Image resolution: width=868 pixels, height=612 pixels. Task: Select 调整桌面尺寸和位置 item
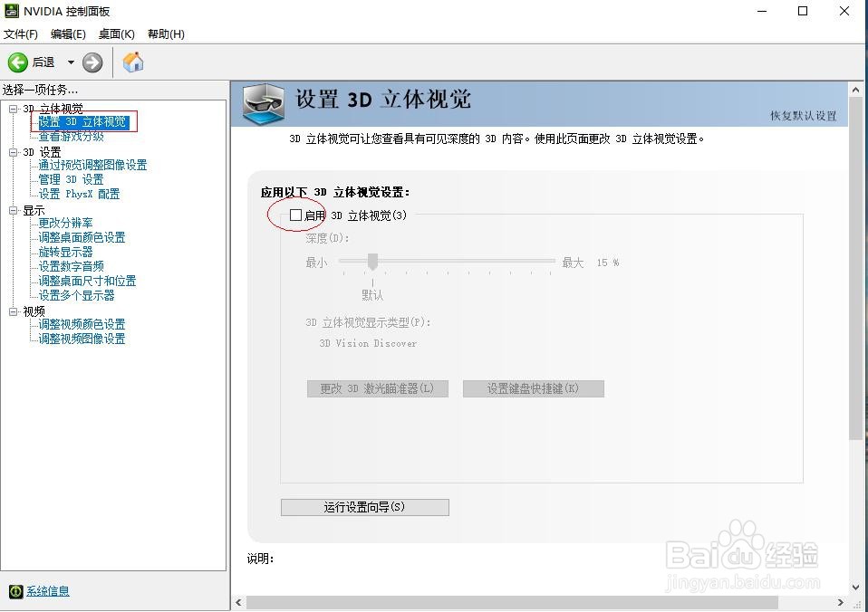pyautogui.click(x=87, y=281)
